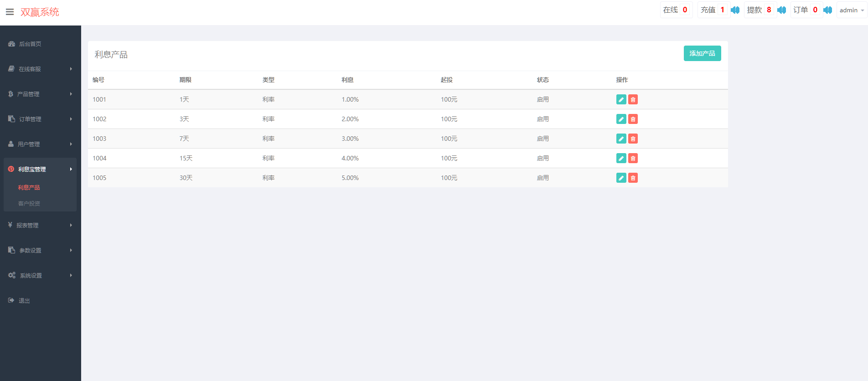
Task: Toggle the 订单 speaker sound icon
Action: point(827,10)
